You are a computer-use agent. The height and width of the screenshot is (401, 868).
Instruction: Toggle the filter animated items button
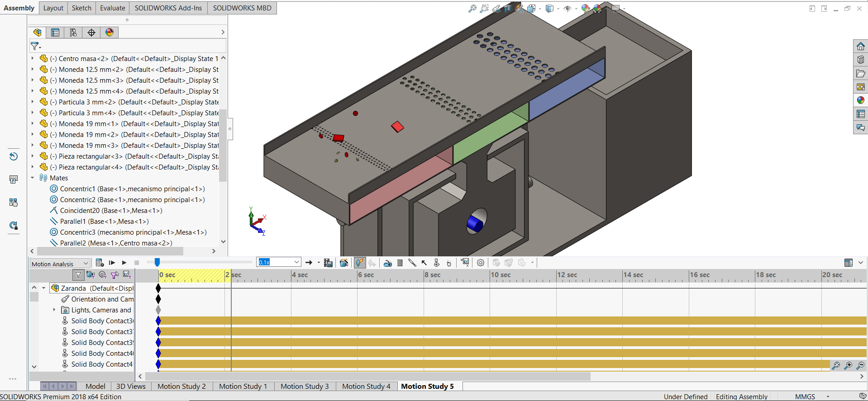point(91,275)
